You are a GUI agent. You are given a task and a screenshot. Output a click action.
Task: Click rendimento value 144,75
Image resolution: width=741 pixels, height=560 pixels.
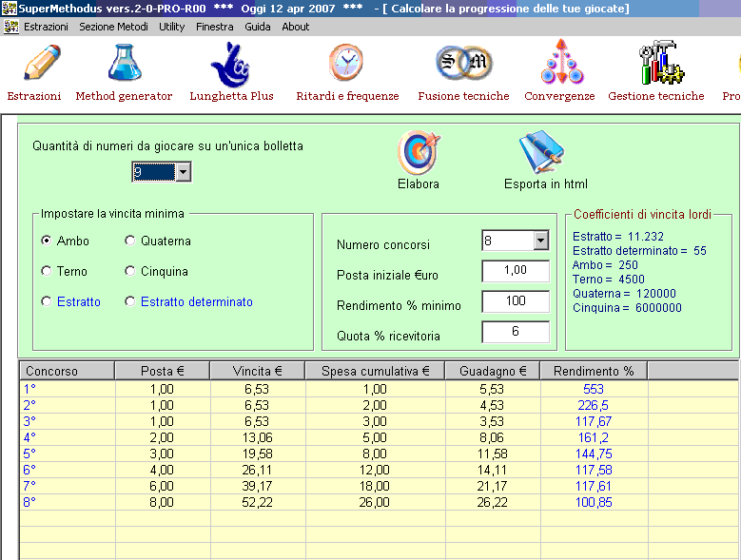pyautogui.click(x=594, y=454)
